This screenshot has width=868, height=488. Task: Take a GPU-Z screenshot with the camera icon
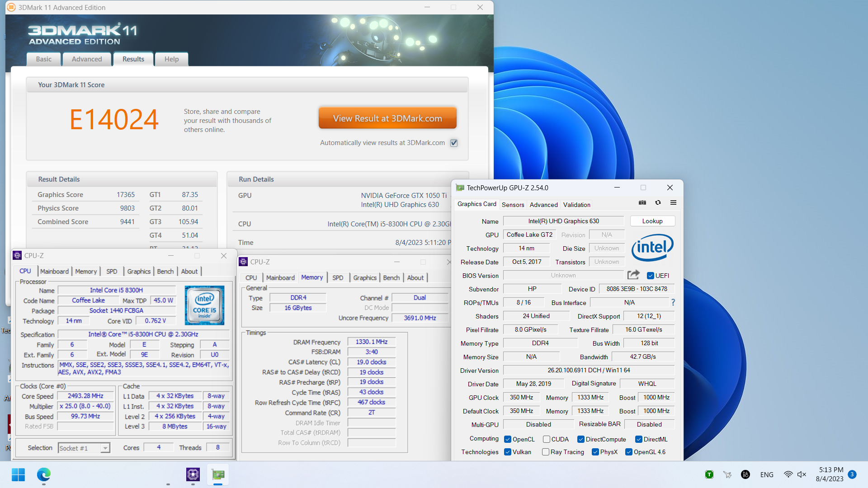(642, 203)
